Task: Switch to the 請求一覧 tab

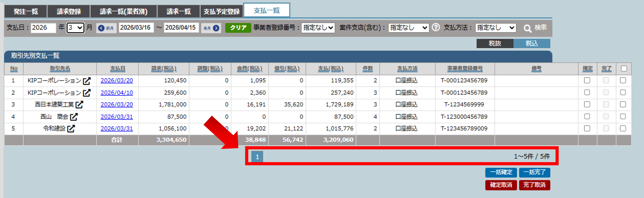Action: 178,11
